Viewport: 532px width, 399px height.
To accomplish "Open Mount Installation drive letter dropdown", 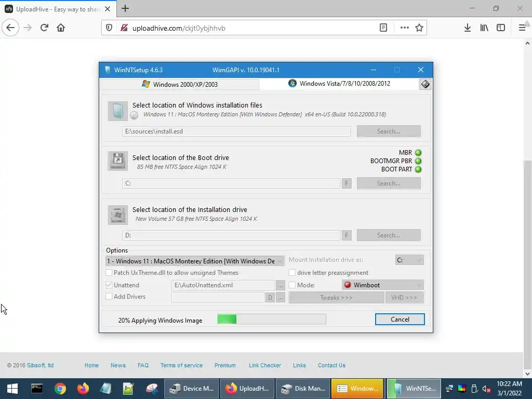I will 409,260.
